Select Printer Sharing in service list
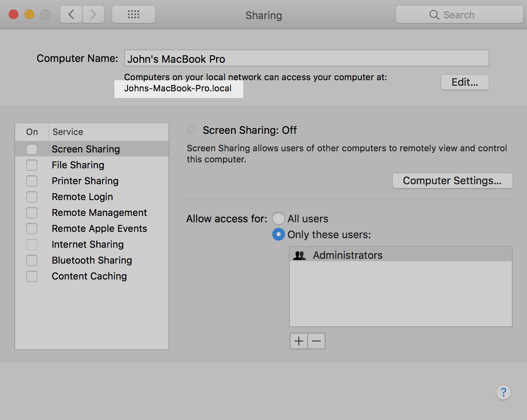 (85, 181)
